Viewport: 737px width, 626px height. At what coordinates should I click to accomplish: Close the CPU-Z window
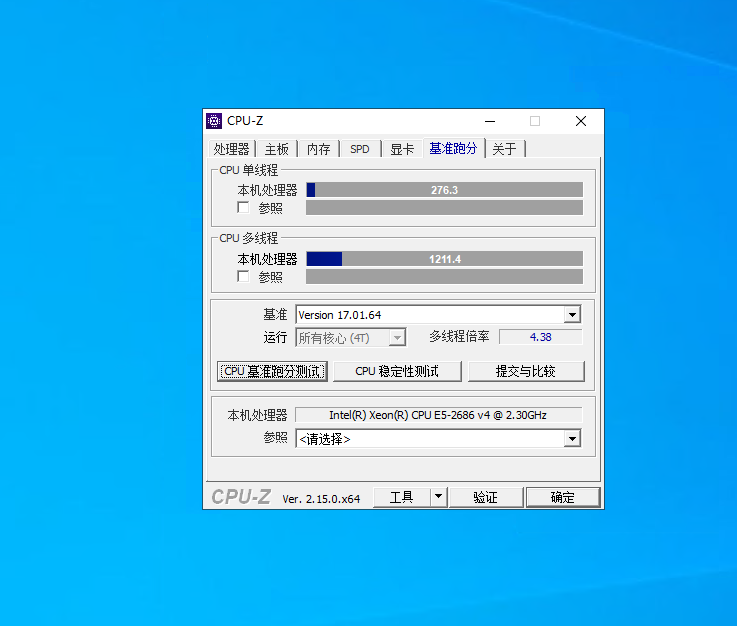581,121
